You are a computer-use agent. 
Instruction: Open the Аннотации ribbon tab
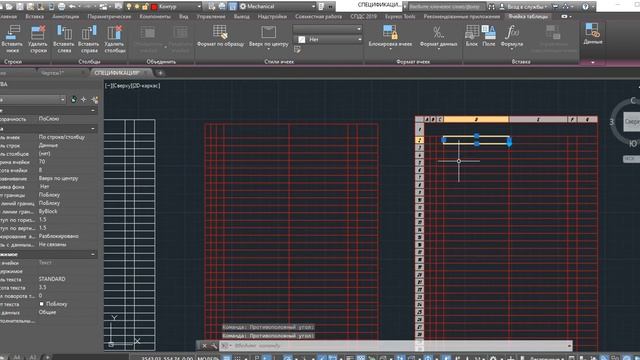(66, 17)
